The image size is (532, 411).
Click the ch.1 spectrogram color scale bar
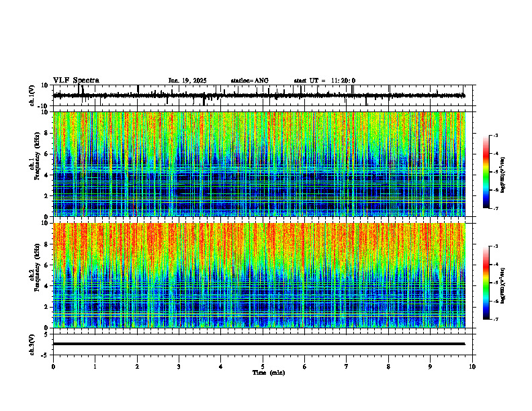486,172
